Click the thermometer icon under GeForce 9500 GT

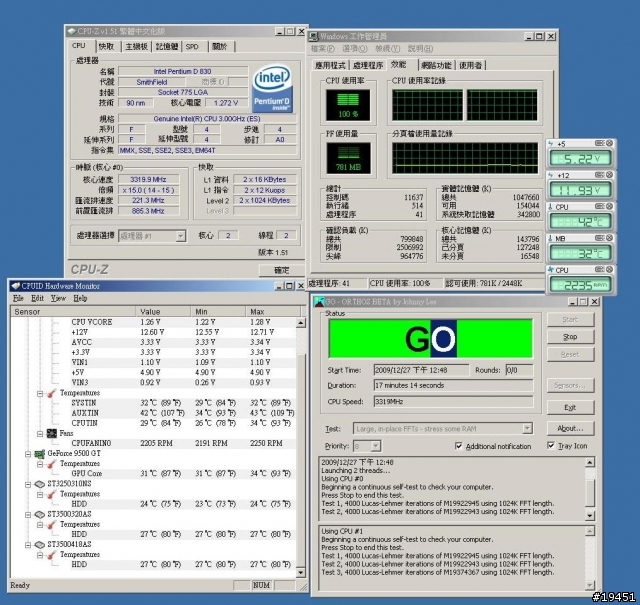pyautogui.click(x=52, y=464)
